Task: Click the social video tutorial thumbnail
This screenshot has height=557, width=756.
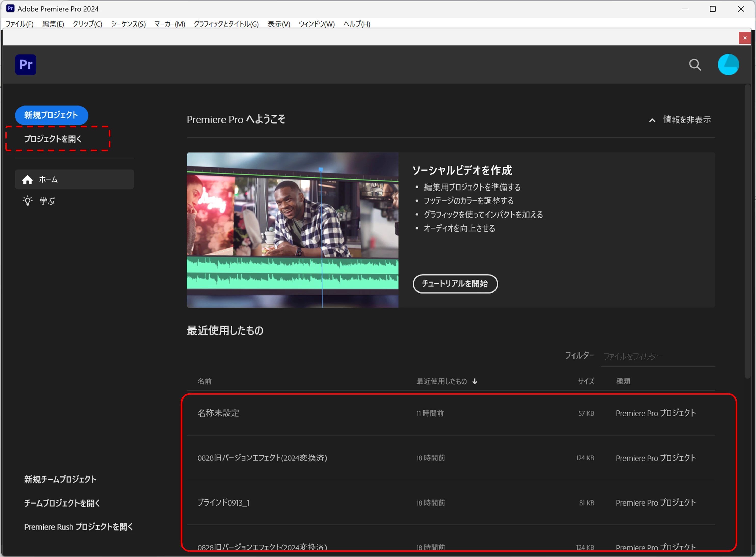Action: click(292, 230)
